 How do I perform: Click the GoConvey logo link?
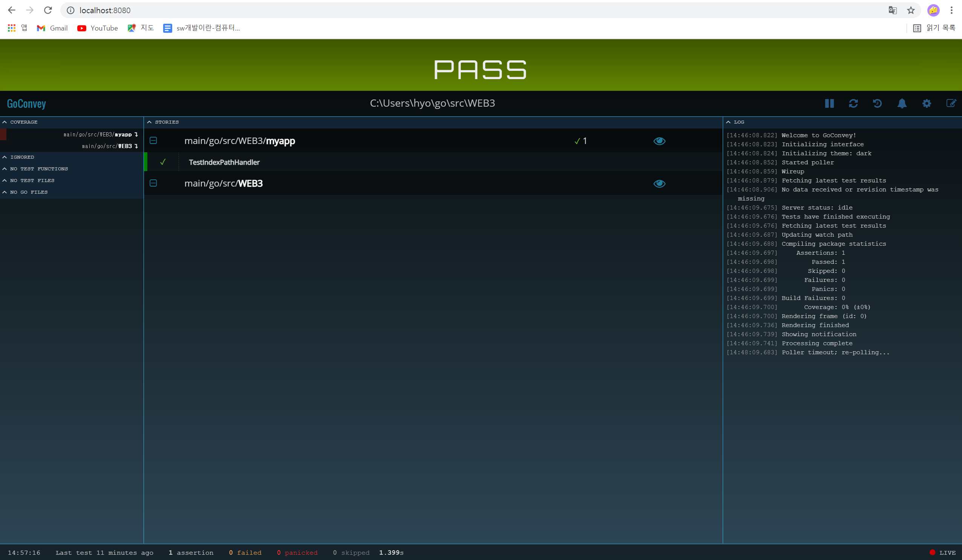point(26,104)
